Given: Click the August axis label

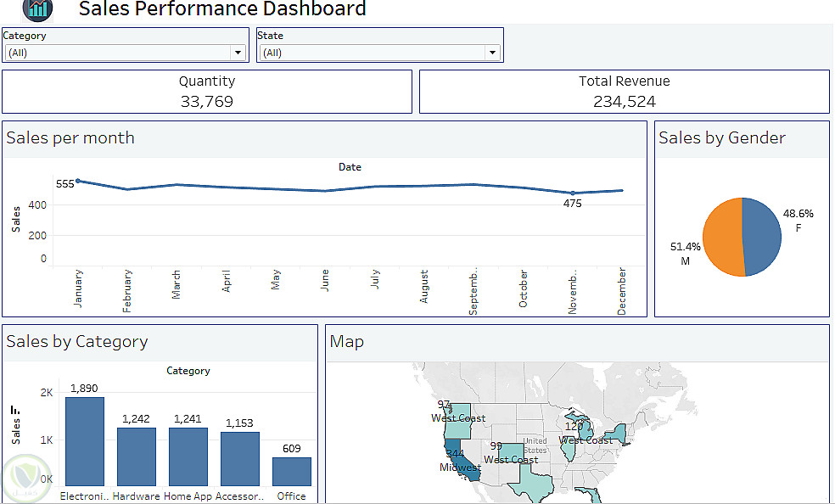Looking at the screenshot, I should 424,286.
